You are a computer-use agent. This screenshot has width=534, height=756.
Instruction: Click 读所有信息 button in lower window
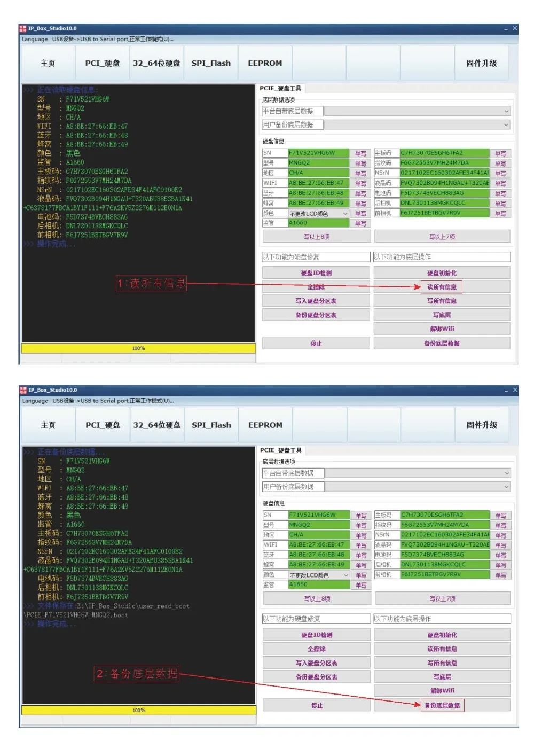[442, 649]
